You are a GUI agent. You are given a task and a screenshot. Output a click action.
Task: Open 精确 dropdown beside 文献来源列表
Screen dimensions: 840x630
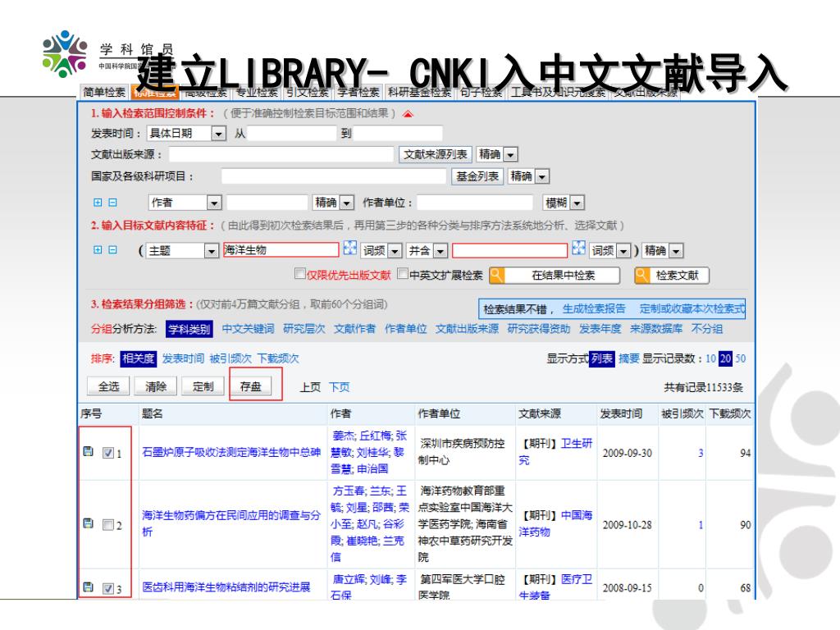(510, 155)
